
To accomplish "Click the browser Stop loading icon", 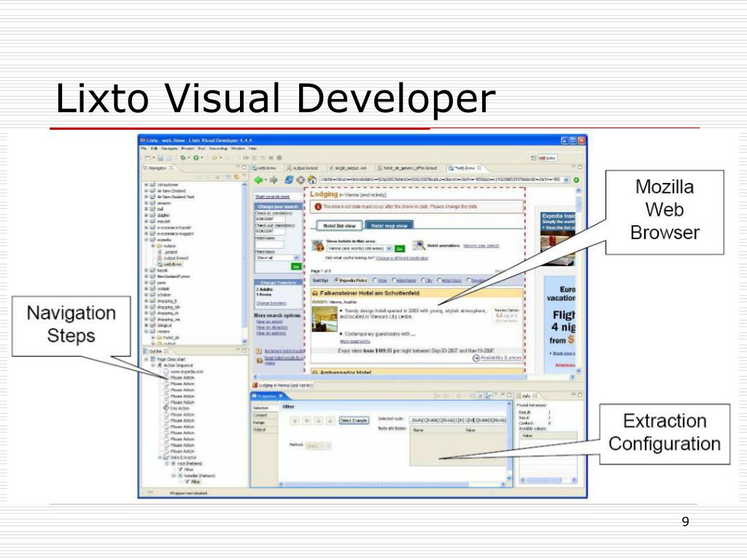I will coord(301,180).
